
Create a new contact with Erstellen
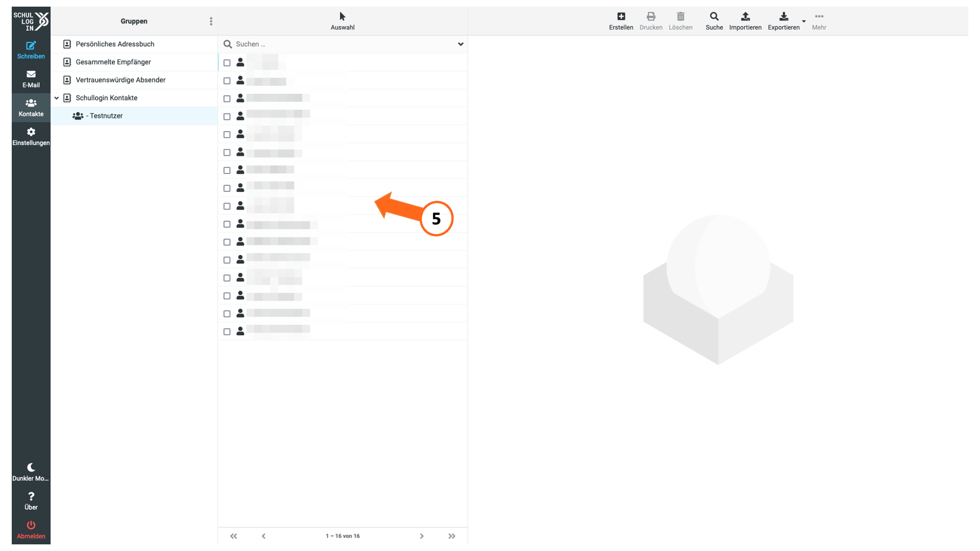click(621, 21)
